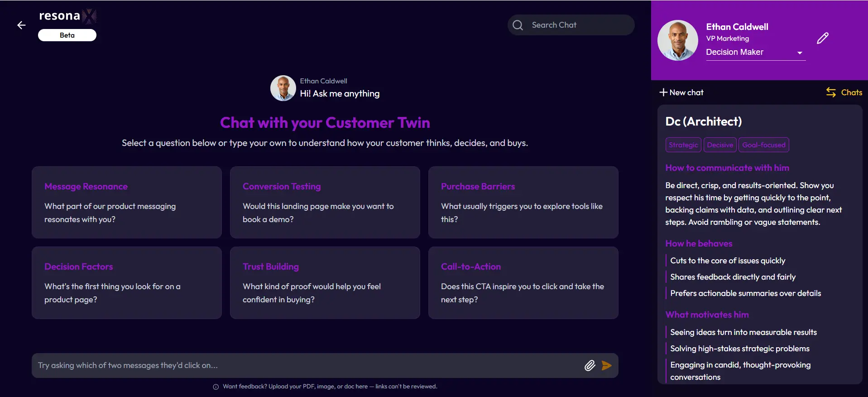Click Ethan Caldwell's profile photo in sidebar

point(678,40)
